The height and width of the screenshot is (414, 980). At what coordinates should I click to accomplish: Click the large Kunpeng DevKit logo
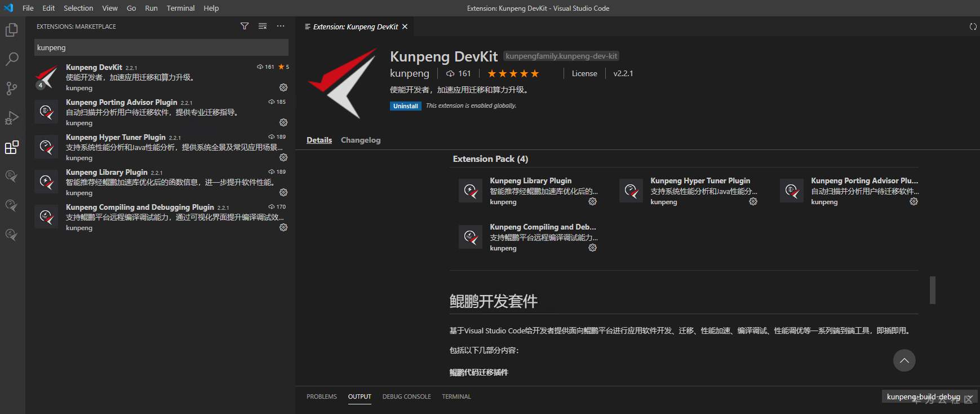[x=343, y=83]
